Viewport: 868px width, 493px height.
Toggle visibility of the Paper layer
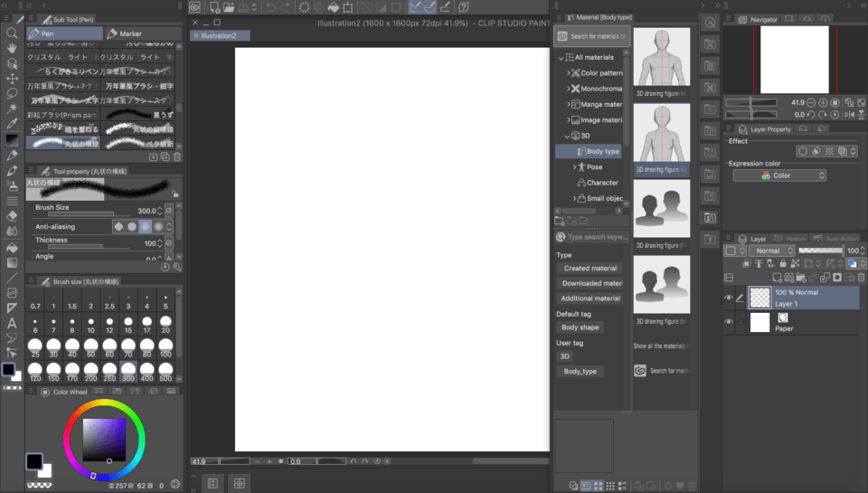[729, 322]
